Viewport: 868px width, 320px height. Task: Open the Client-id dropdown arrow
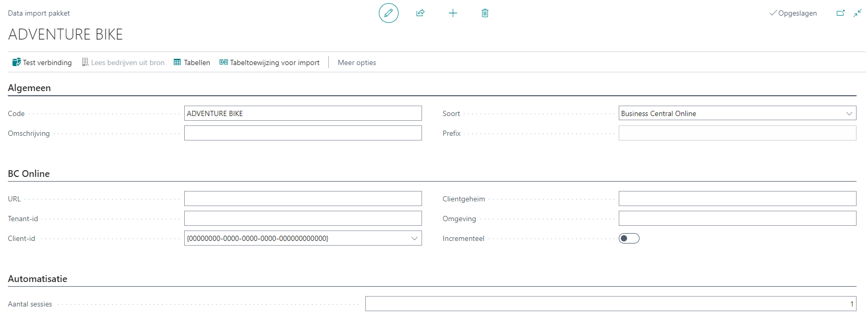click(x=414, y=238)
